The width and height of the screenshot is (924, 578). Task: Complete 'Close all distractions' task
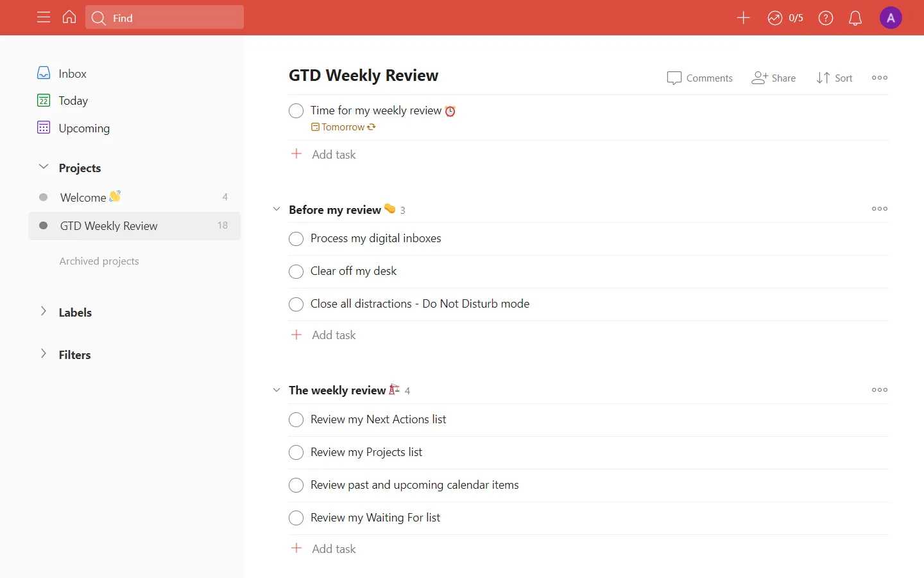[x=296, y=304]
